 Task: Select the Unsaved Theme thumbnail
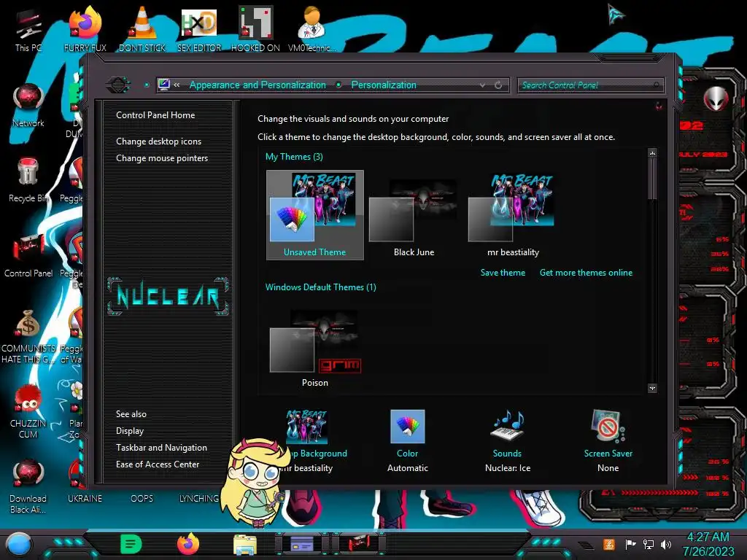pyautogui.click(x=315, y=215)
